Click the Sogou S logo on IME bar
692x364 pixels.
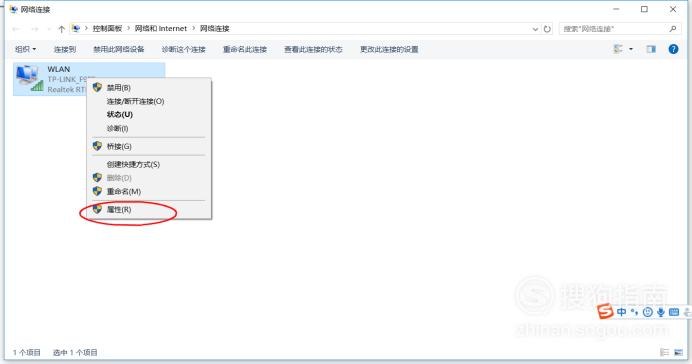(605, 311)
